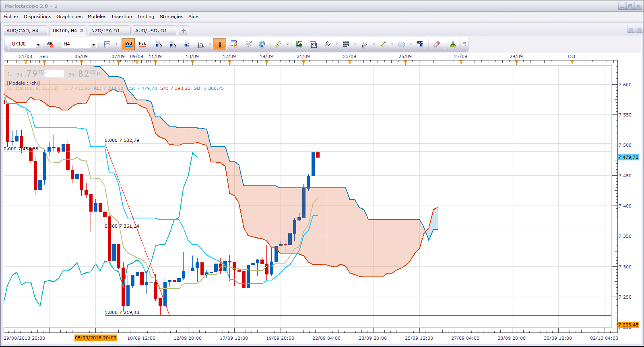644x347 pixels.
Task: Expand the ellipse shape dropdown arrow
Action: [411, 44]
